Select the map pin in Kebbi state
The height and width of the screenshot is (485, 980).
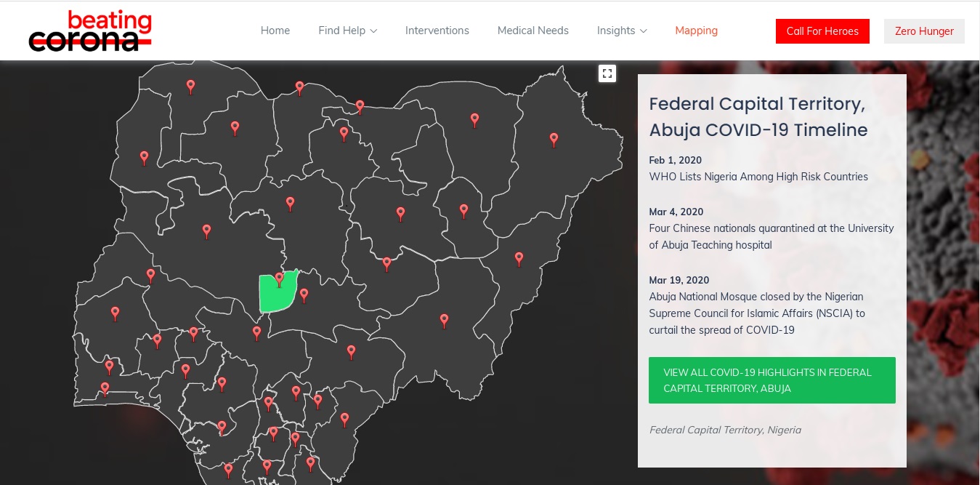pyautogui.click(x=145, y=157)
